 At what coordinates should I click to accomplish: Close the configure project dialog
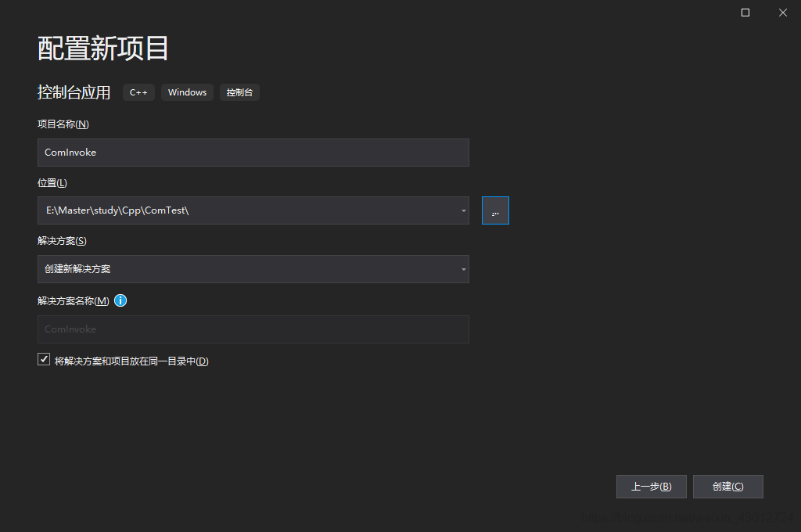(x=782, y=13)
